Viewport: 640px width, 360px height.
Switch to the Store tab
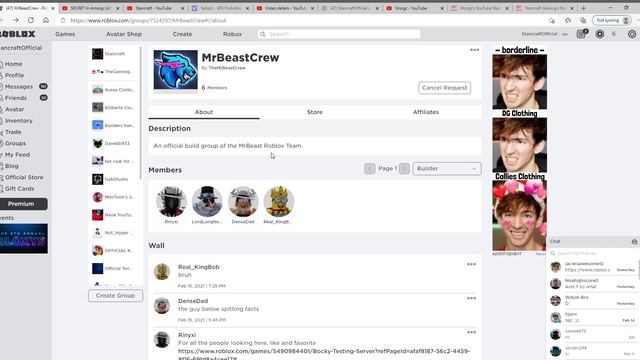click(315, 112)
